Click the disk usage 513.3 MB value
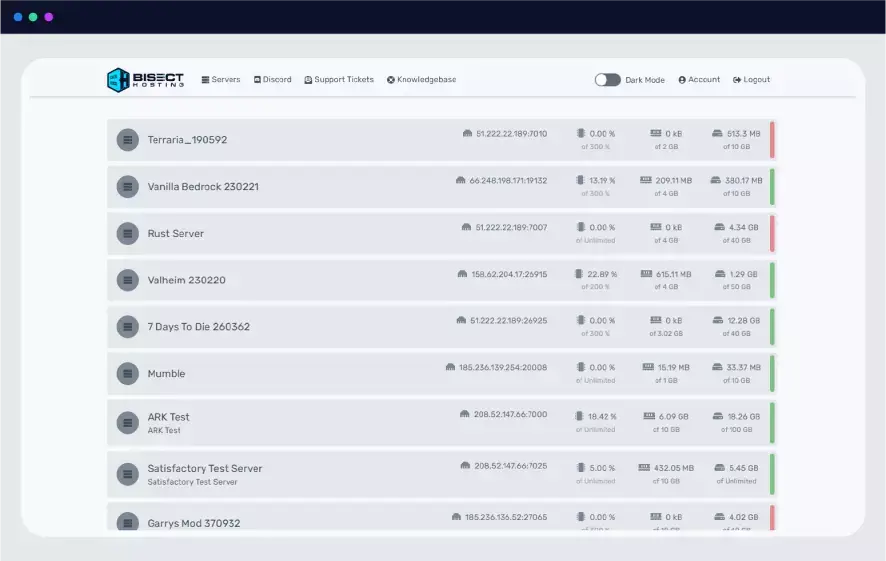Viewport: 886px width, 561px height. coord(744,134)
